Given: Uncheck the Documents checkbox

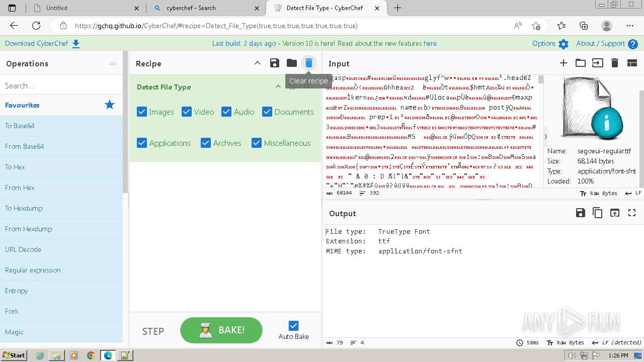Looking at the screenshot, I should point(267,112).
